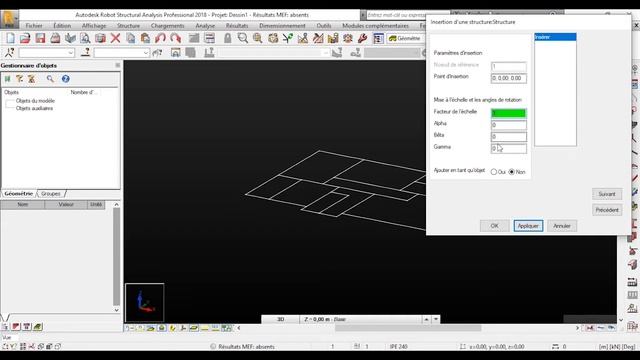The height and width of the screenshot is (360, 640).
Task: Click the padlock Lock icon
Action: pos(227,38)
